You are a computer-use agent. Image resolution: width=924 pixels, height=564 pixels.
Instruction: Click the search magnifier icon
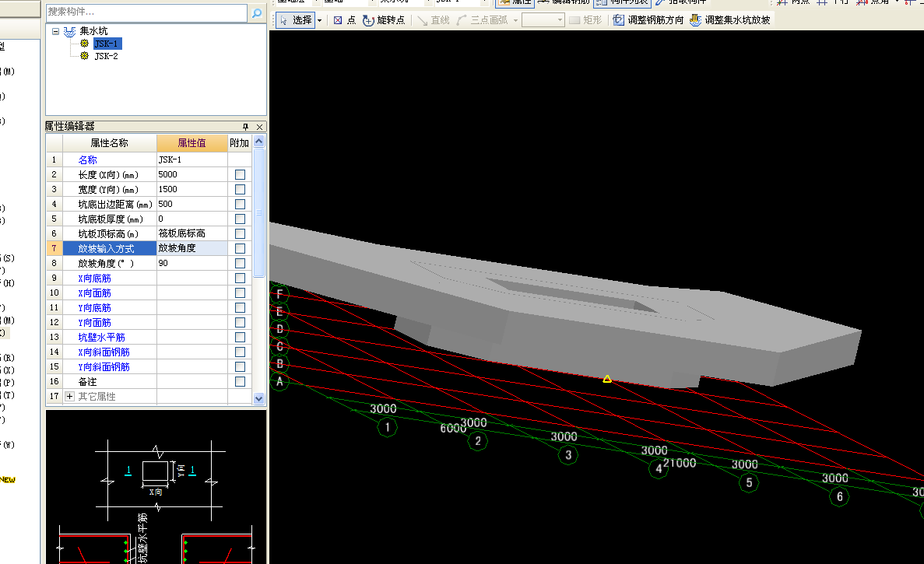[x=257, y=12]
